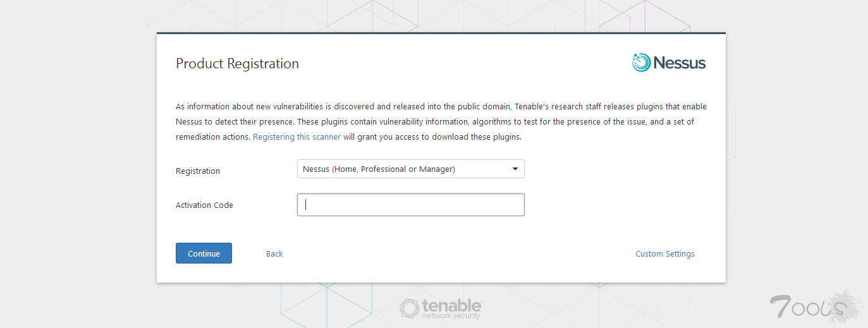Click the tenable network security wordmark
This screenshot has width=868, height=328.
(x=452, y=309)
